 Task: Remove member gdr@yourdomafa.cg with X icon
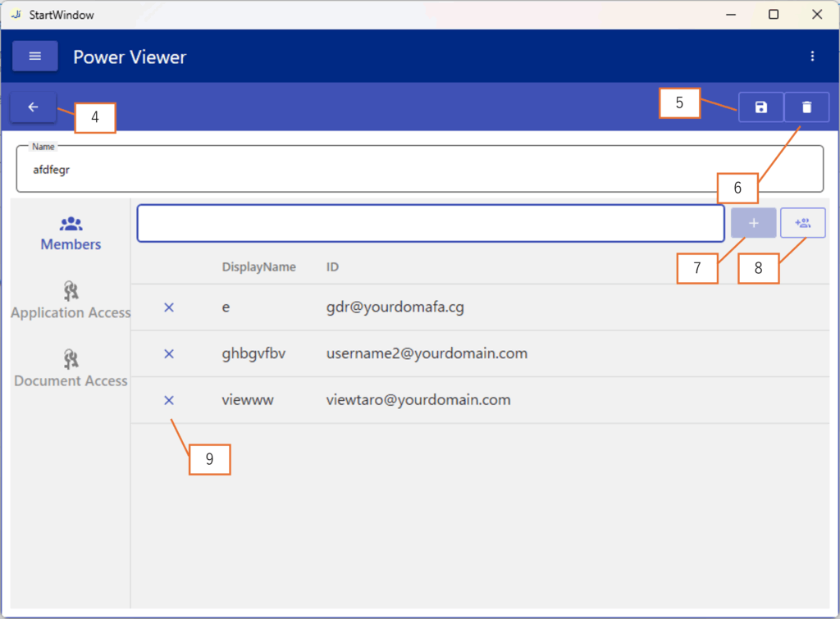[169, 307]
